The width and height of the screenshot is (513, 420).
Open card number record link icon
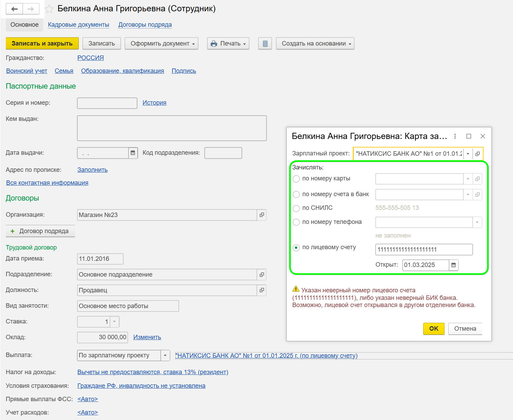[477, 179]
